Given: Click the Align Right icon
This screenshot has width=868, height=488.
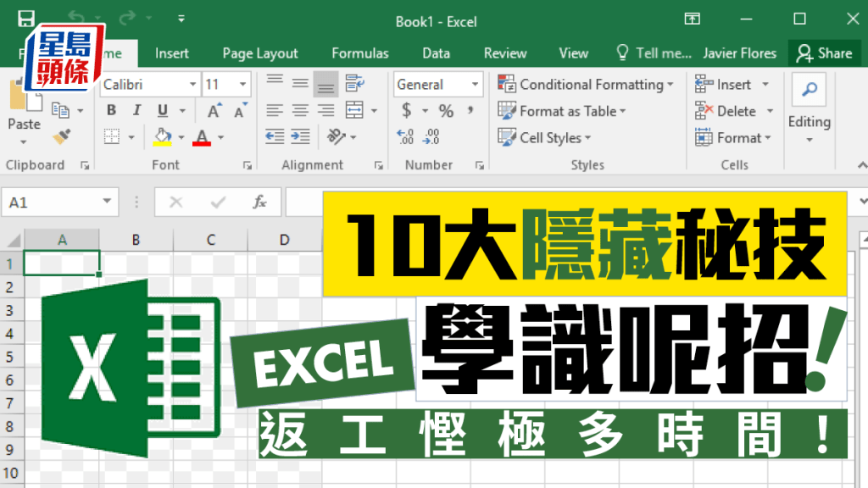Looking at the screenshot, I should (x=325, y=111).
